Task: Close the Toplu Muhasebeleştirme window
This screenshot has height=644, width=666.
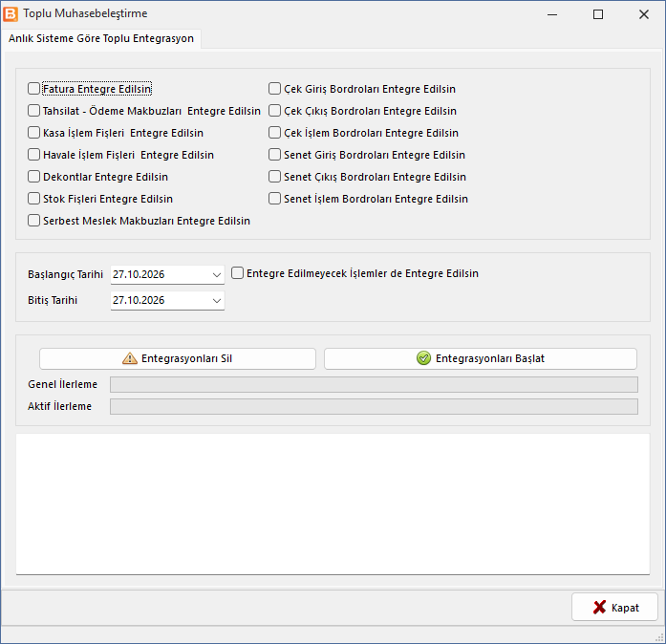Action: [644, 14]
